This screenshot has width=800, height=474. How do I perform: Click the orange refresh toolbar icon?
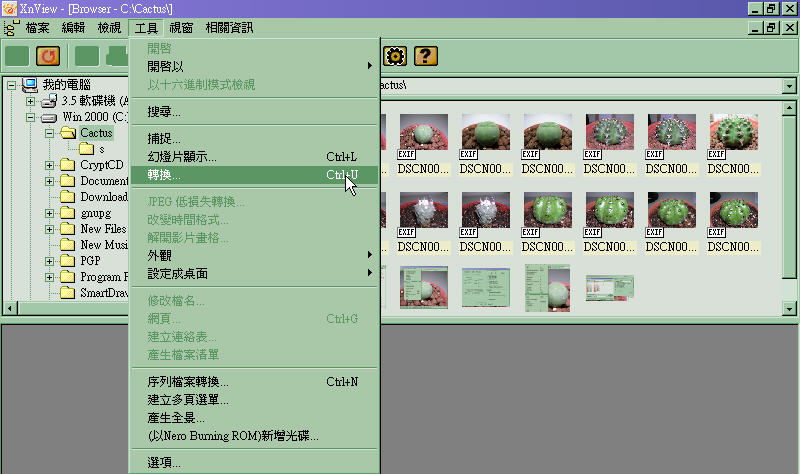[x=48, y=56]
